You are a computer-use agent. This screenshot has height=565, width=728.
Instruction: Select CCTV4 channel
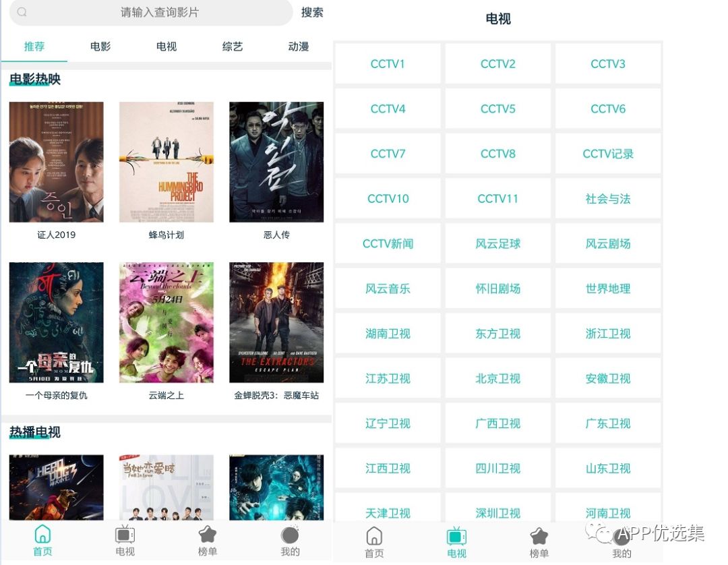[x=388, y=109]
